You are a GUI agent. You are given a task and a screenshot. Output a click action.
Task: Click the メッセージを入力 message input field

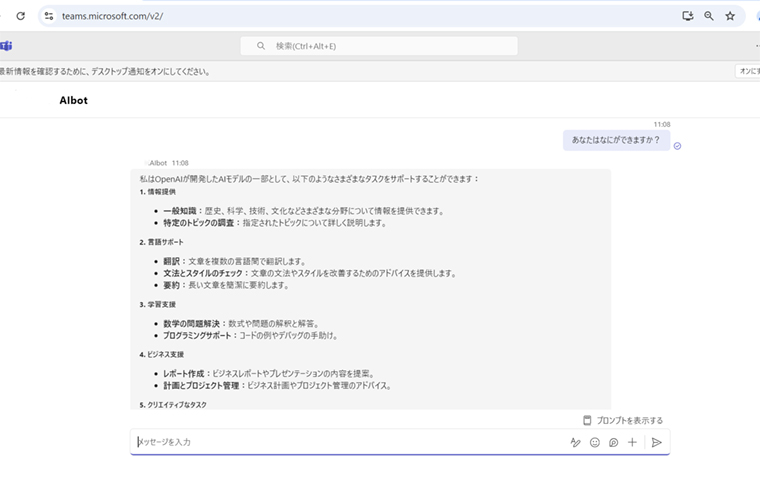(340, 442)
